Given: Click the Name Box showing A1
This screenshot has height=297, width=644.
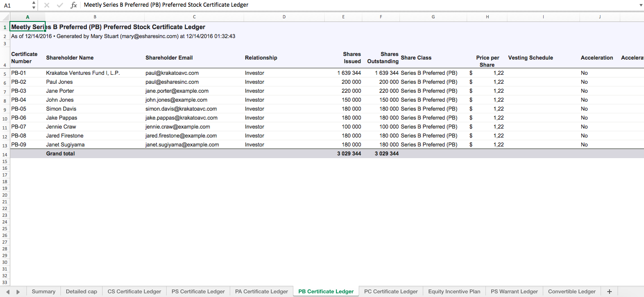Looking at the screenshot, I should (15, 5).
